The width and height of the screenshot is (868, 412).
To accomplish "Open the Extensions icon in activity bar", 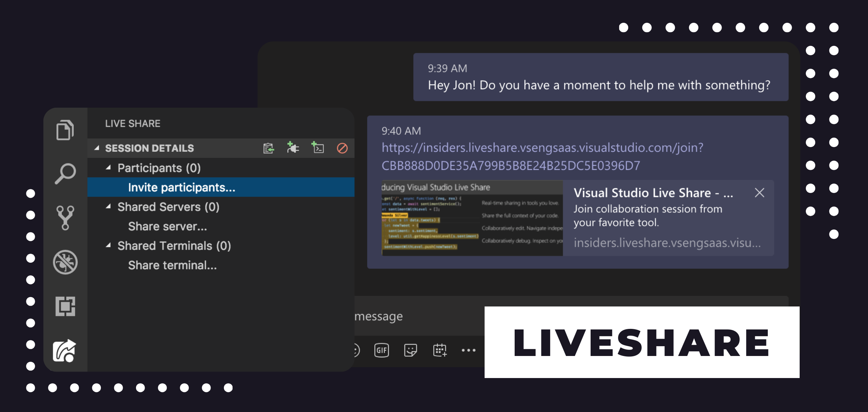I will click(x=65, y=306).
